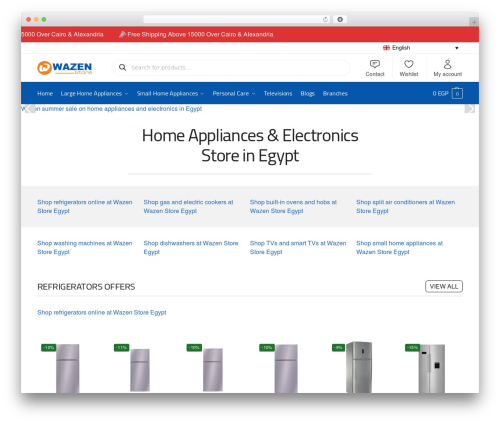Click the browser reload icon
This screenshot has width=500, height=423.
click(325, 19)
